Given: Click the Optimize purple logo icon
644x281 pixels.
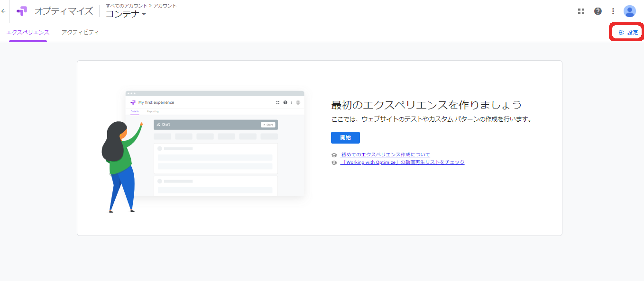Looking at the screenshot, I should (x=22, y=11).
